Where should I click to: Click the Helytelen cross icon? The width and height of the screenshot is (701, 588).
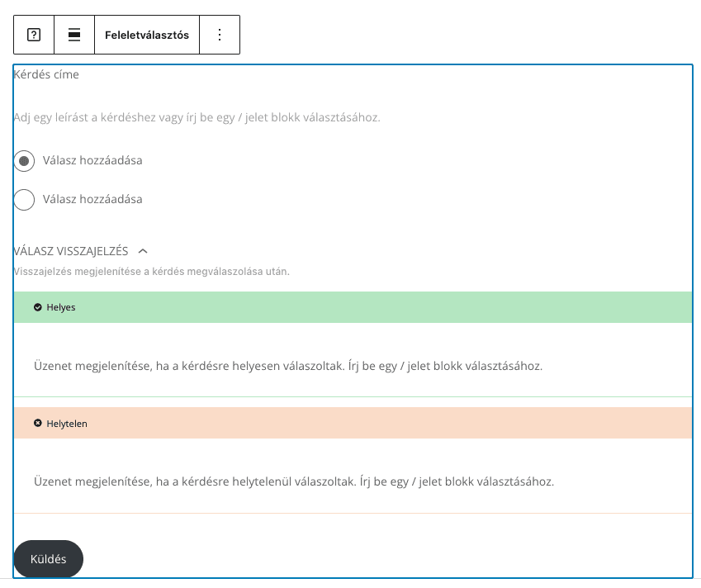[x=38, y=423]
